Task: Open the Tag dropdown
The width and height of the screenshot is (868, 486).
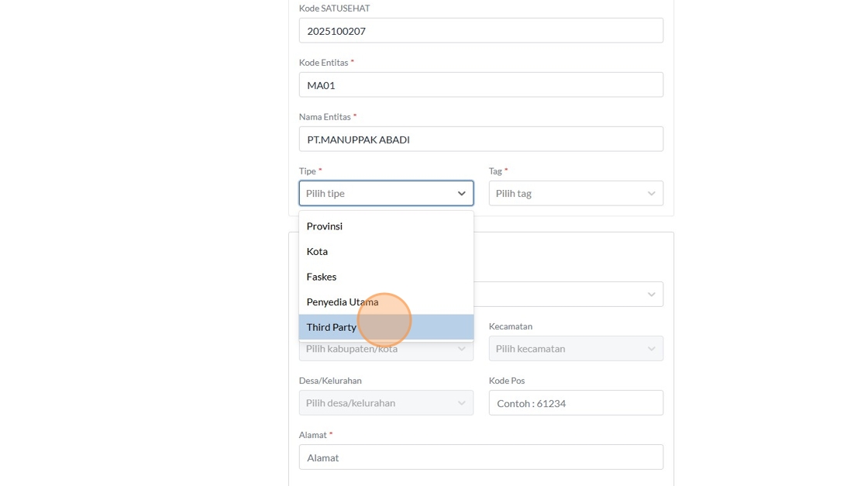Action: click(566, 194)
